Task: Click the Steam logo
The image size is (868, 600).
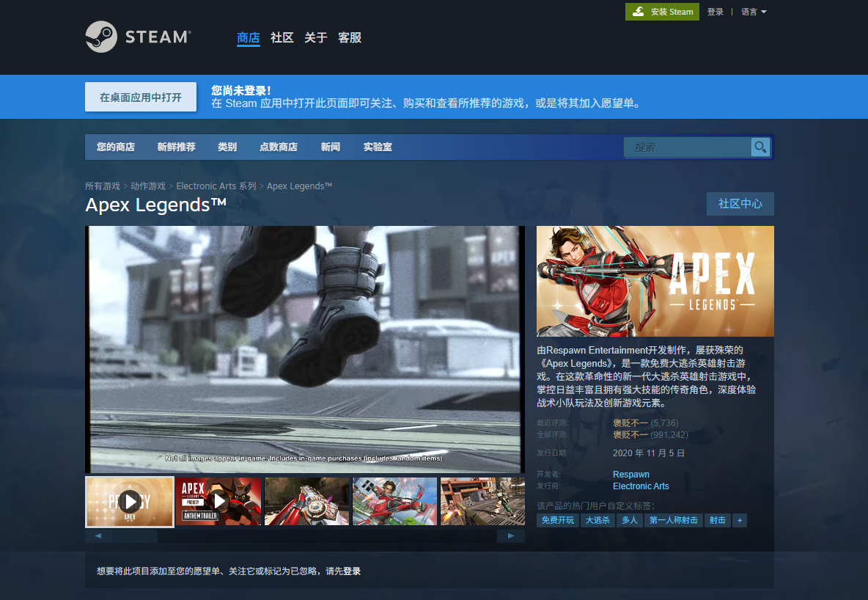Action: pos(139,37)
